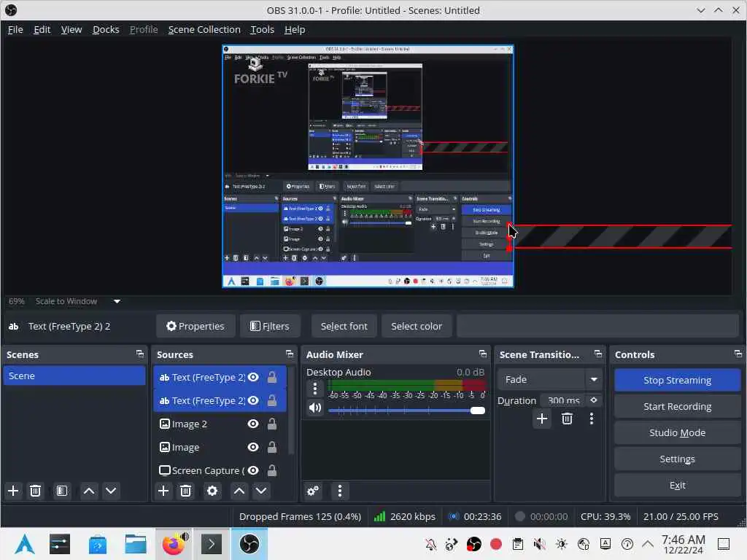
Task: Toggle lock on Screen Capture source
Action: click(x=271, y=470)
